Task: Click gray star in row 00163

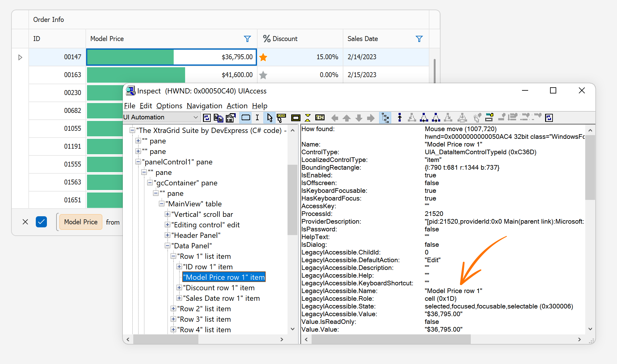Action: click(263, 75)
